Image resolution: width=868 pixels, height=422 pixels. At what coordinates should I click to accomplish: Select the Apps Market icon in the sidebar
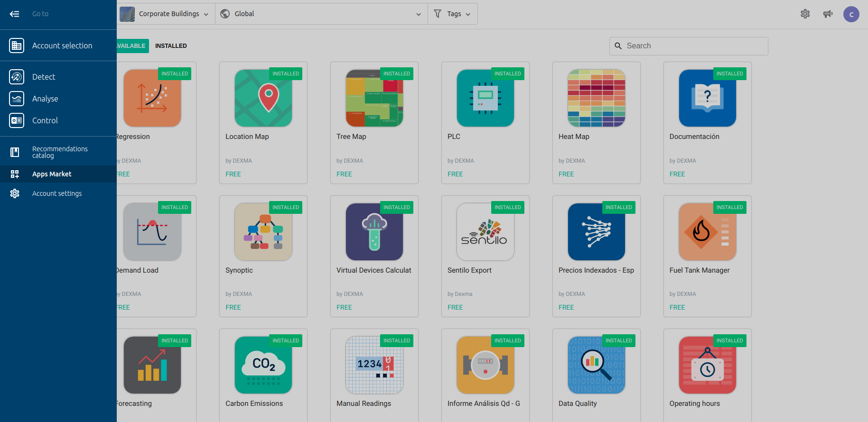[x=15, y=174]
